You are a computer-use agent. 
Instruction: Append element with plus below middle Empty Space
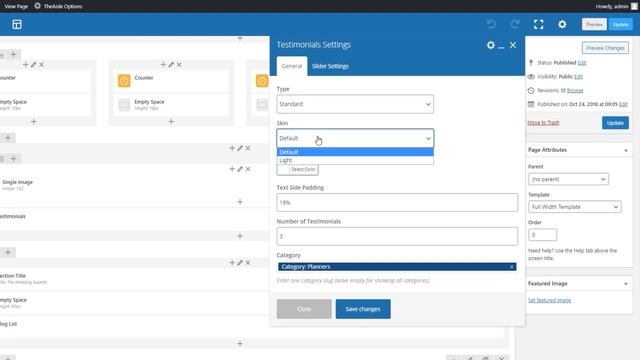coord(171,121)
